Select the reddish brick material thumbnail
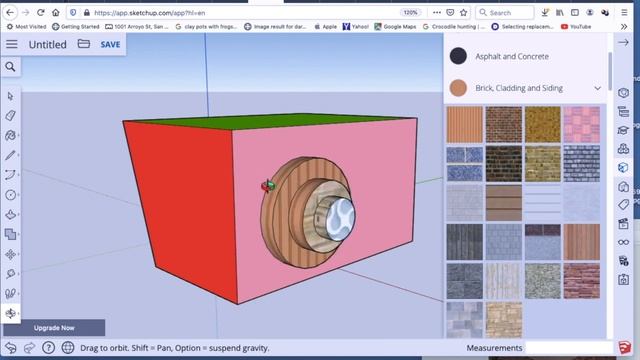Viewport: 640px width, 360px height. [582, 281]
